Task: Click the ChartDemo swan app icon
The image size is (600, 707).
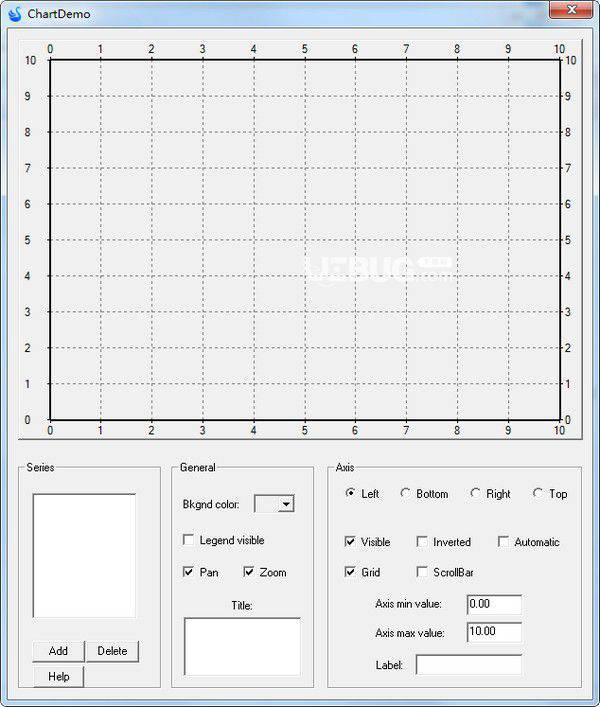Action: 15,14
